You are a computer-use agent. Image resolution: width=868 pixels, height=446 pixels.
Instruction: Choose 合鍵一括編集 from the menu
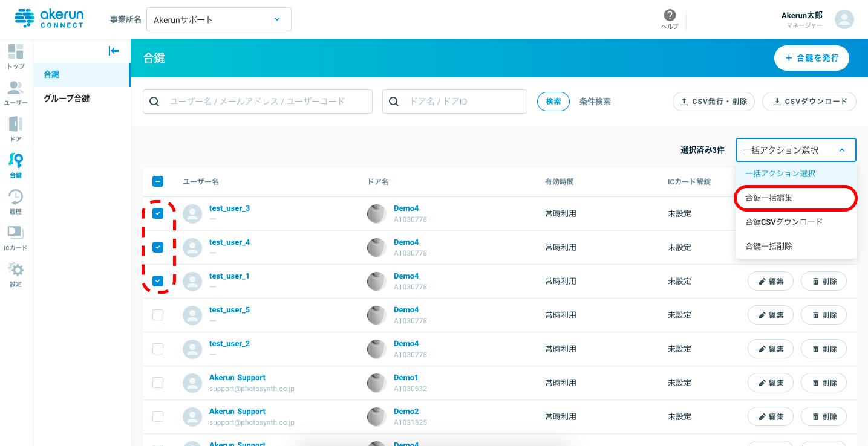pos(796,198)
